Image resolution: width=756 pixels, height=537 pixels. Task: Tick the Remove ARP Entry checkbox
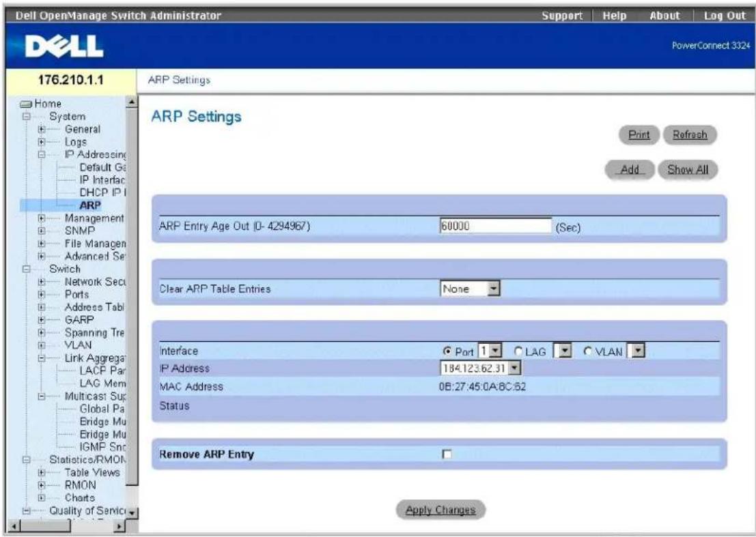447,454
